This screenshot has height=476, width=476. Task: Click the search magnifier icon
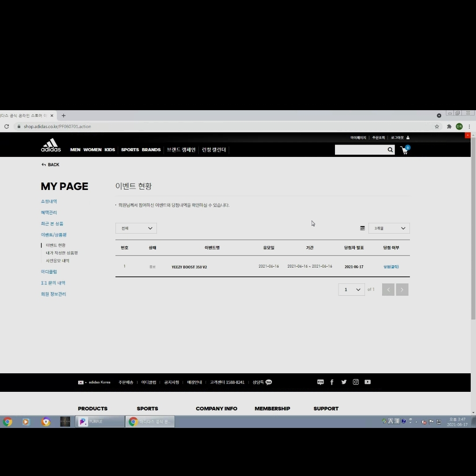tap(390, 150)
